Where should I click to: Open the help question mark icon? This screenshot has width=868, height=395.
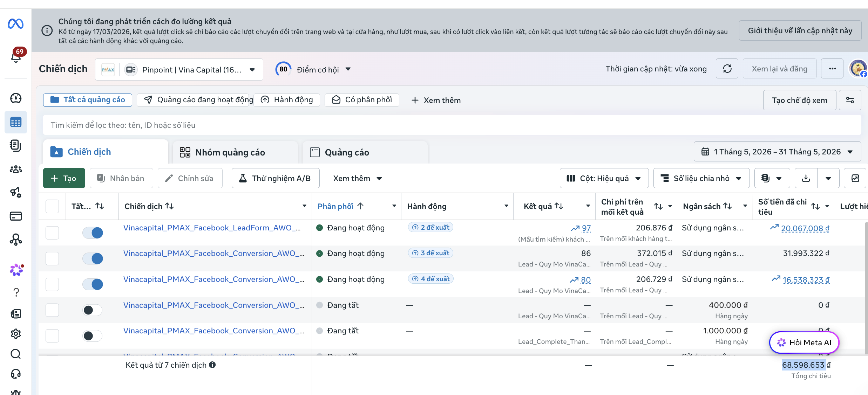click(x=16, y=292)
